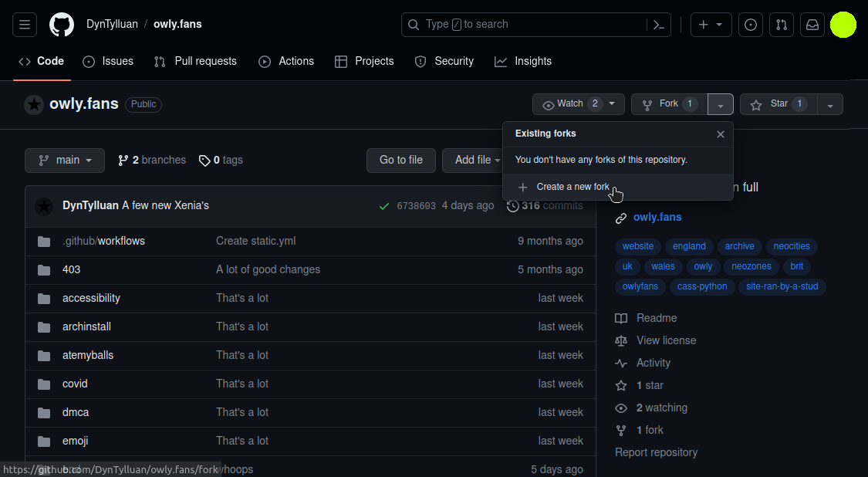Open the notifications inbox icon
The height and width of the screenshot is (477, 868).
point(812,25)
